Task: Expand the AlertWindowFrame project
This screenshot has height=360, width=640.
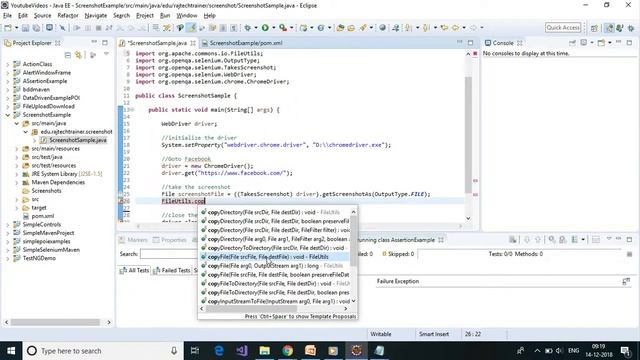Action: [x=7, y=73]
